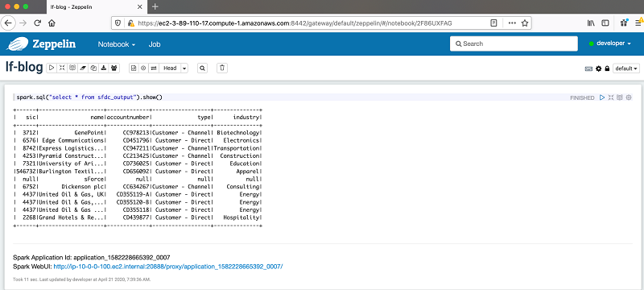Viewport: 644px width, 290px height.
Task: Open note permissions lock icon
Action: pos(607,68)
